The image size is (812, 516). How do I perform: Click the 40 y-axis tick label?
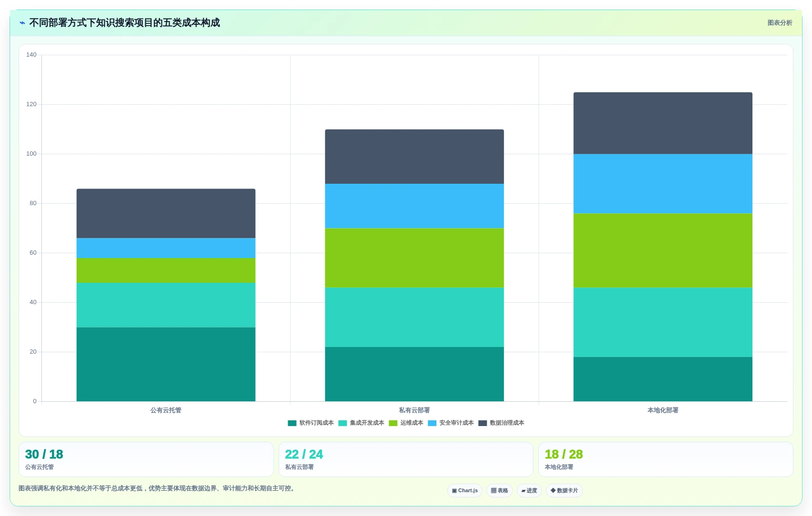(33, 302)
